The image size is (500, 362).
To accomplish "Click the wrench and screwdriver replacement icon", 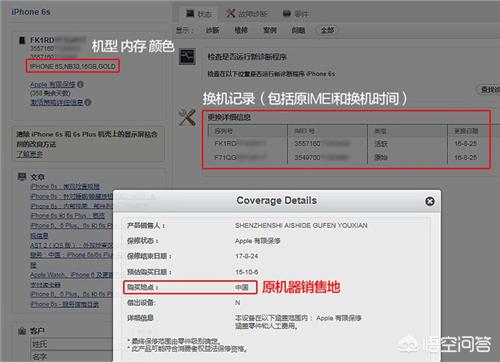I will click(187, 117).
